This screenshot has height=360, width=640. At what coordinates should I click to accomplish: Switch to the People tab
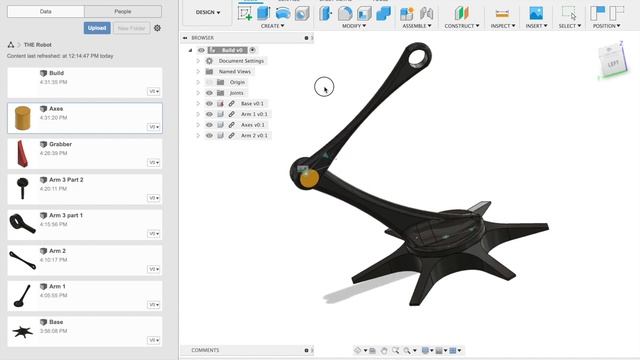123,11
